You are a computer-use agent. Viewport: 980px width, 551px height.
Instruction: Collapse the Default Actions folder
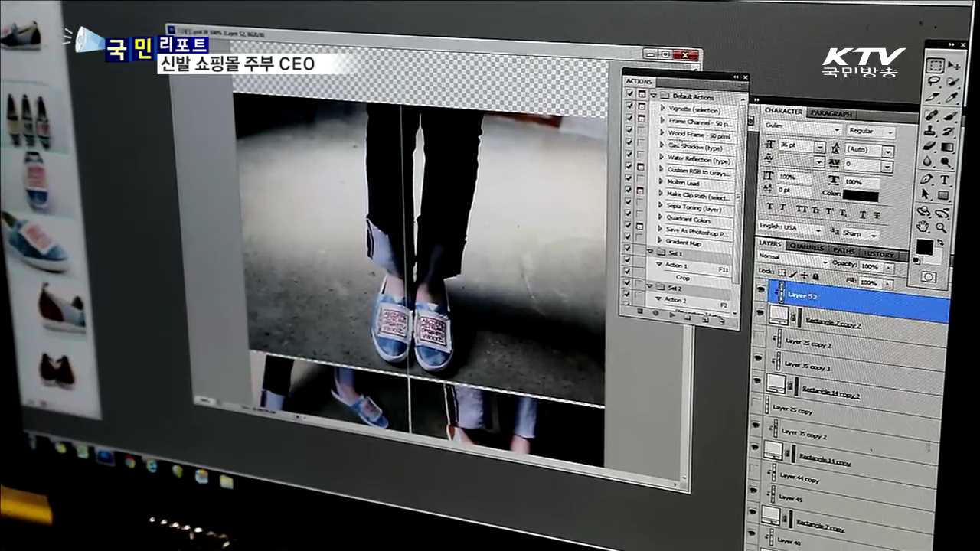[x=653, y=96]
